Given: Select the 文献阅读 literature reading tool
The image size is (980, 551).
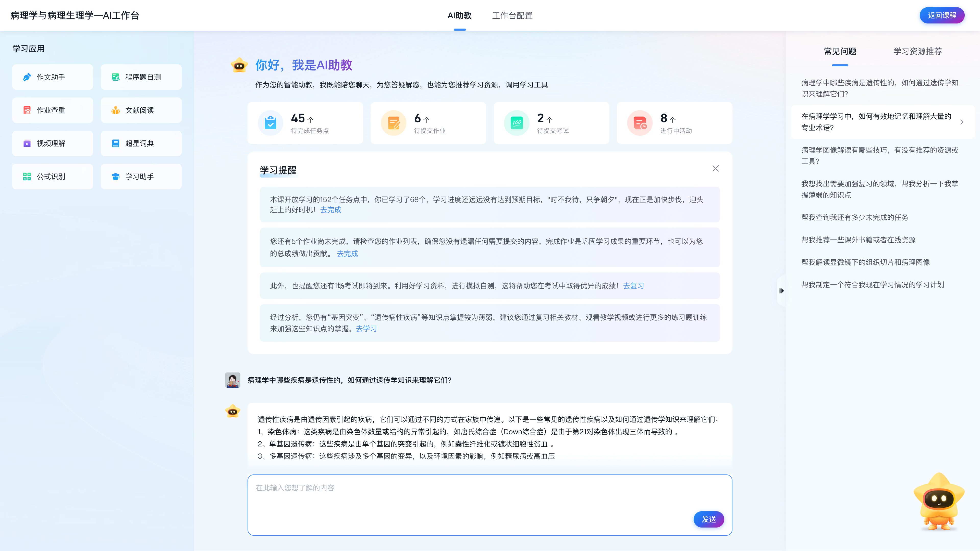Looking at the screenshot, I should click(141, 110).
